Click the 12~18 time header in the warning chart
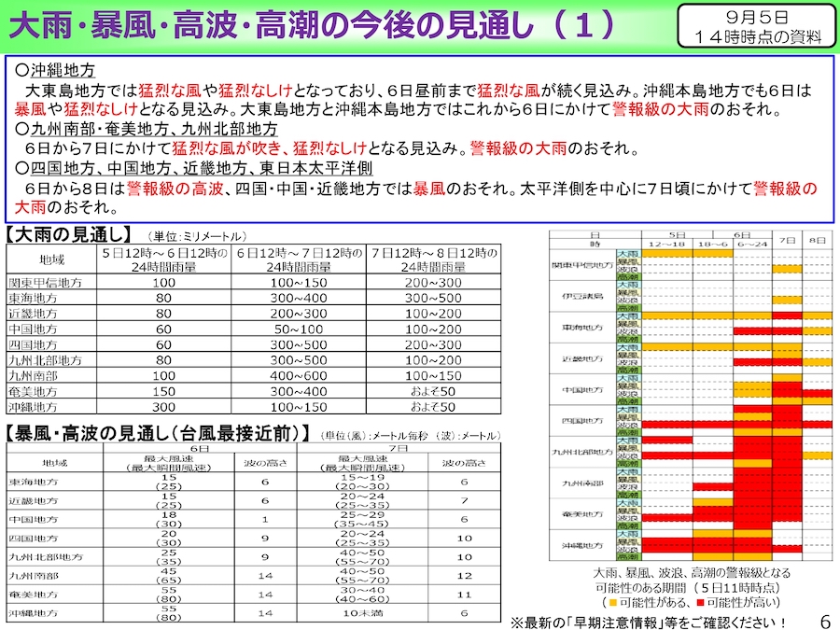 pyautogui.click(x=667, y=244)
